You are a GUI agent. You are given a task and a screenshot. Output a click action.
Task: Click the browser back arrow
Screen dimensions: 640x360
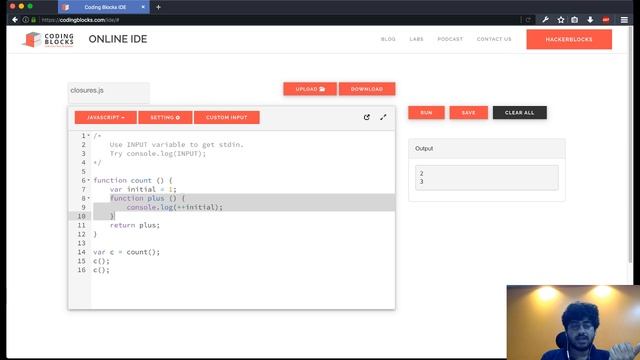(15, 20)
